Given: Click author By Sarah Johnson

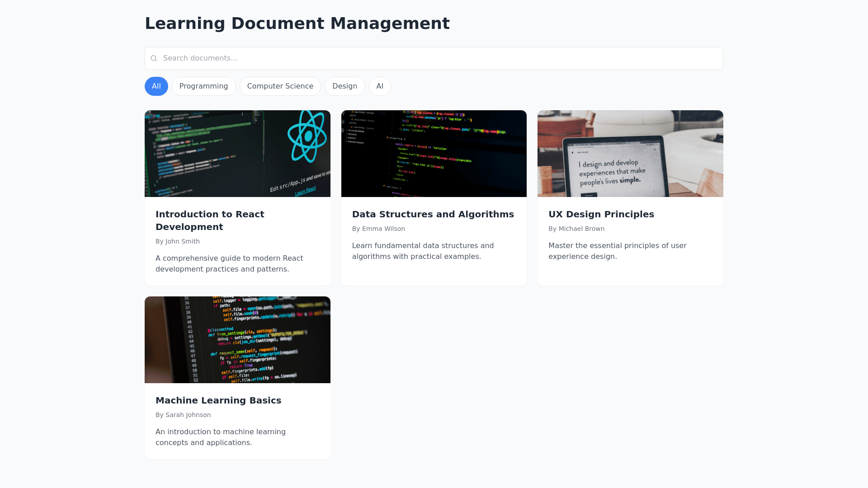Looking at the screenshot, I should pyautogui.click(x=183, y=415).
